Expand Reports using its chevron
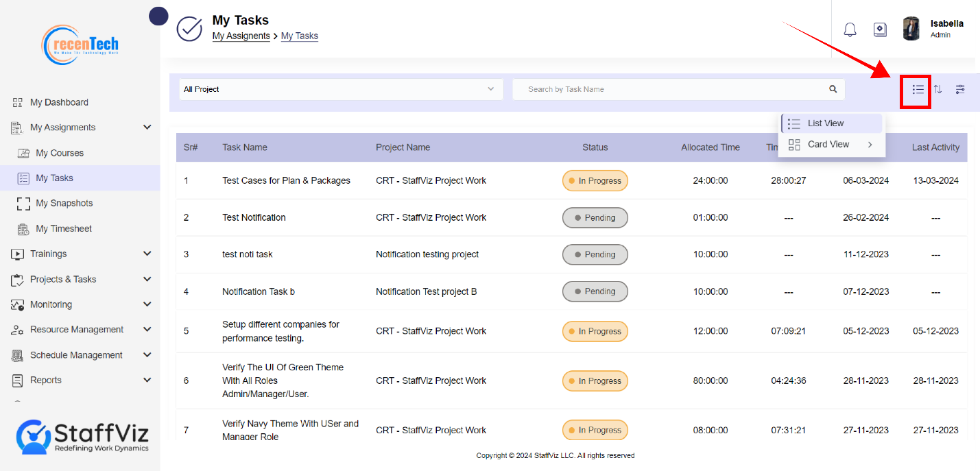 click(147, 380)
